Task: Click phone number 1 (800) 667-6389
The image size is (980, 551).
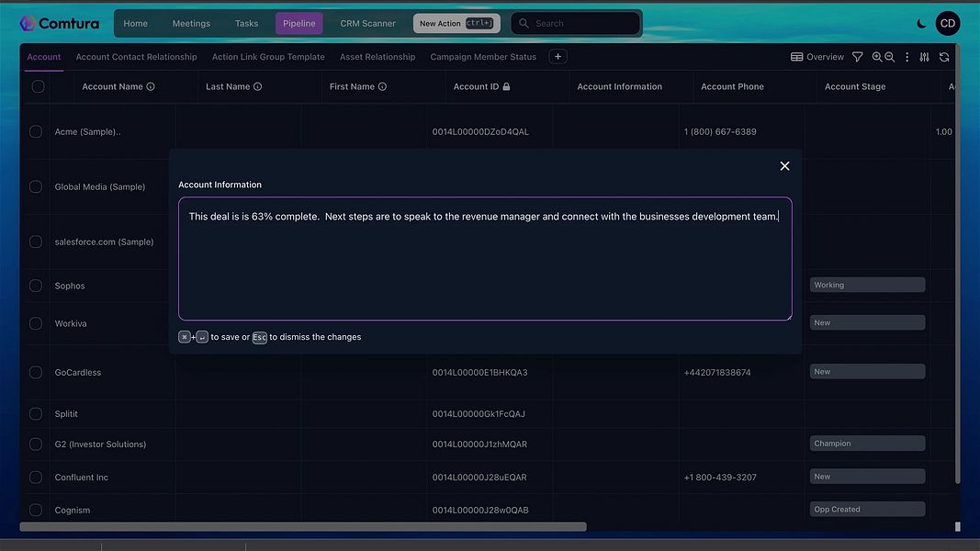Action: tap(720, 132)
